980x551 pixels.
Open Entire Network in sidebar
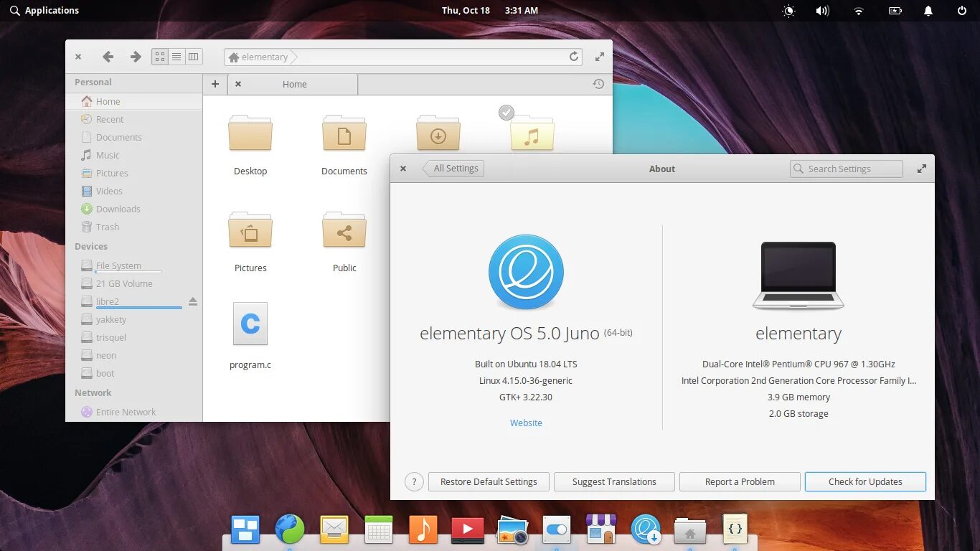click(x=134, y=412)
